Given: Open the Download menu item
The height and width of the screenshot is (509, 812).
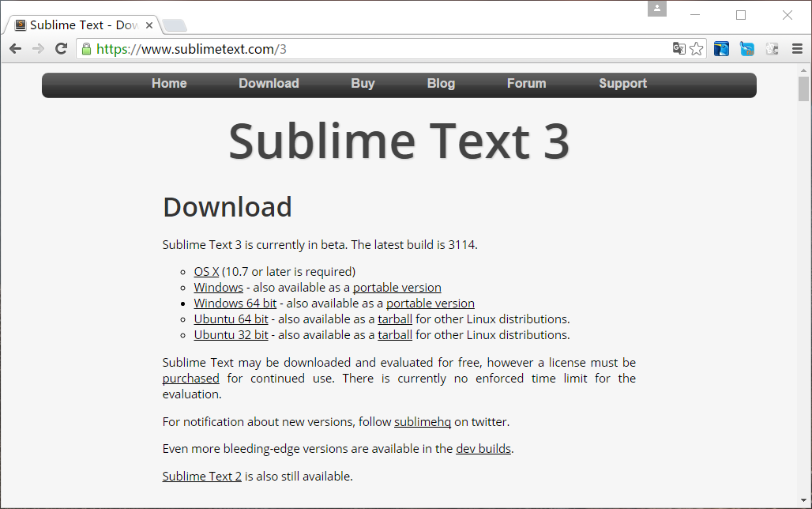Looking at the screenshot, I should (x=269, y=84).
